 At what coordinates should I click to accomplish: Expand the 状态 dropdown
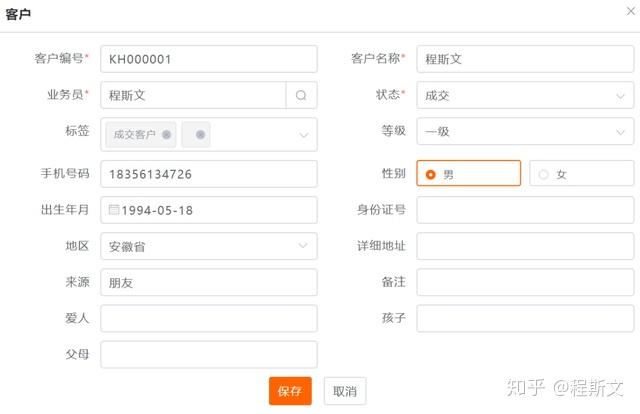(x=621, y=96)
